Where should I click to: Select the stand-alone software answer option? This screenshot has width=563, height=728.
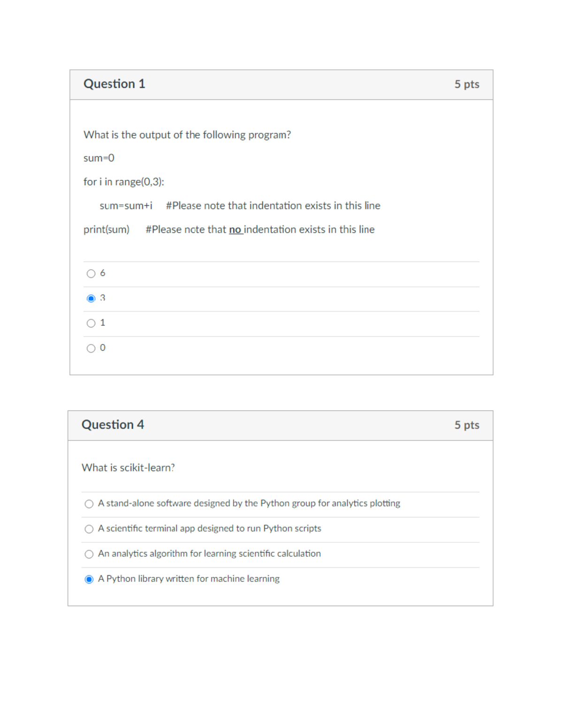pyautogui.click(x=89, y=504)
